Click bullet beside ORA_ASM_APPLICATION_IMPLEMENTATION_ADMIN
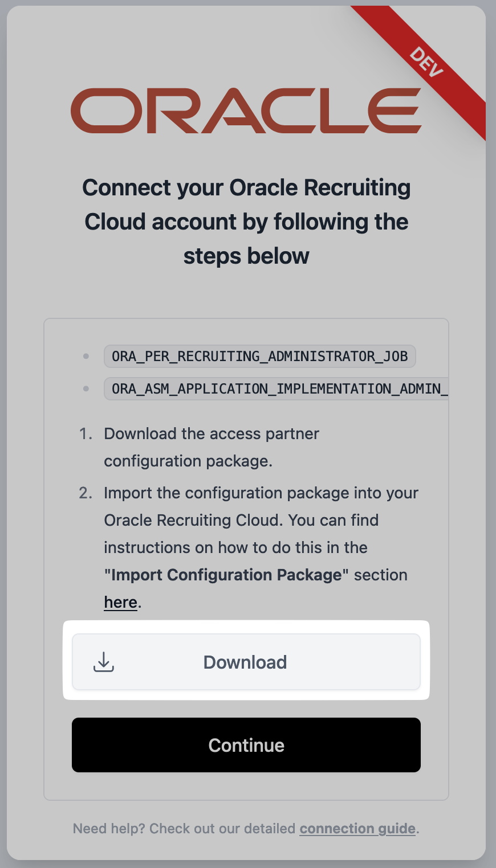Image resolution: width=496 pixels, height=868 pixels. (86, 389)
